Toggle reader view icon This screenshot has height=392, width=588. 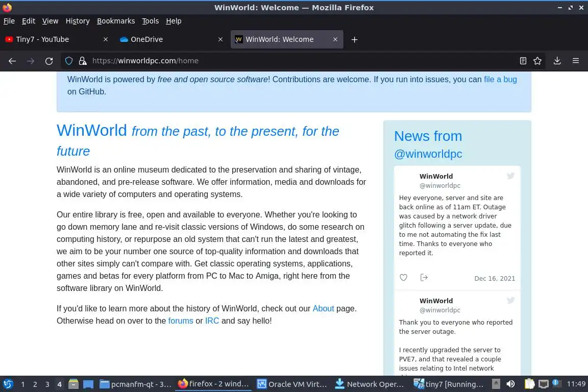[523, 61]
